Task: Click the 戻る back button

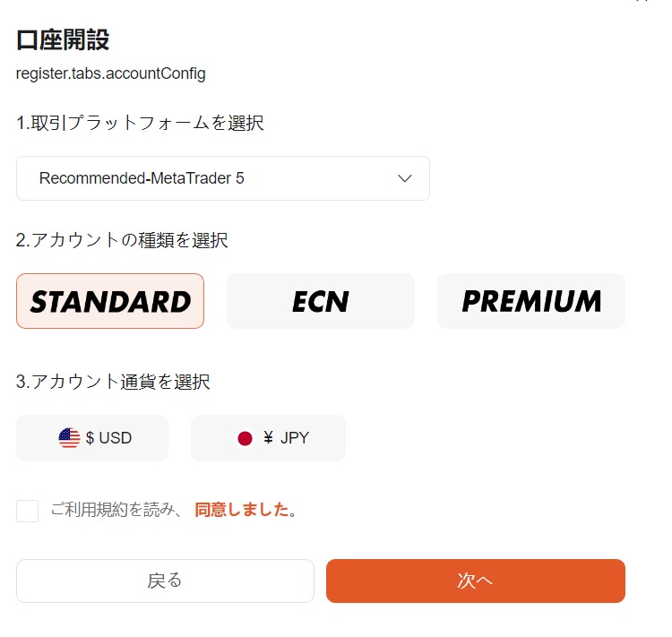Action: click(165, 581)
